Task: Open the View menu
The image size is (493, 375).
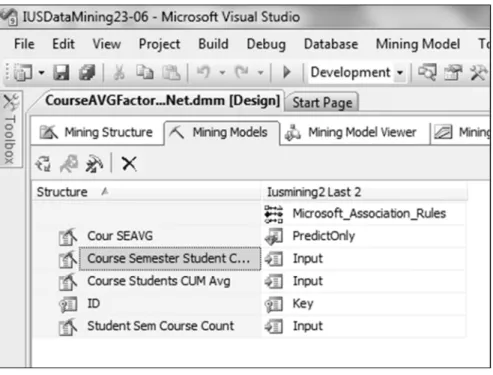Action: (x=107, y=44)
